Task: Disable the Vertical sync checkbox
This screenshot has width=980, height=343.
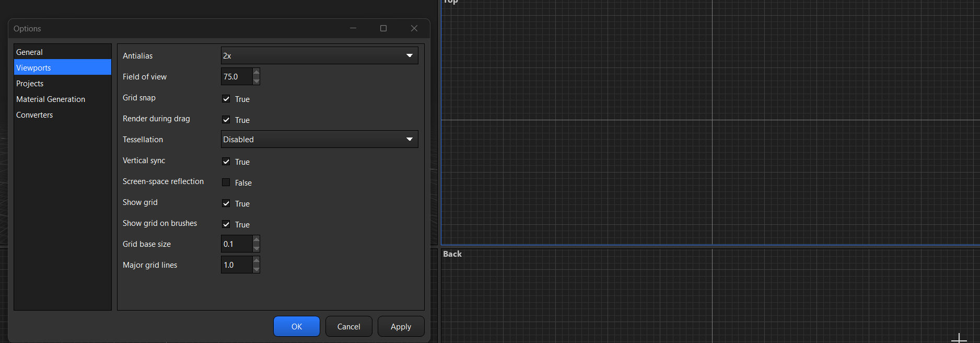Action: coord(226,162)
